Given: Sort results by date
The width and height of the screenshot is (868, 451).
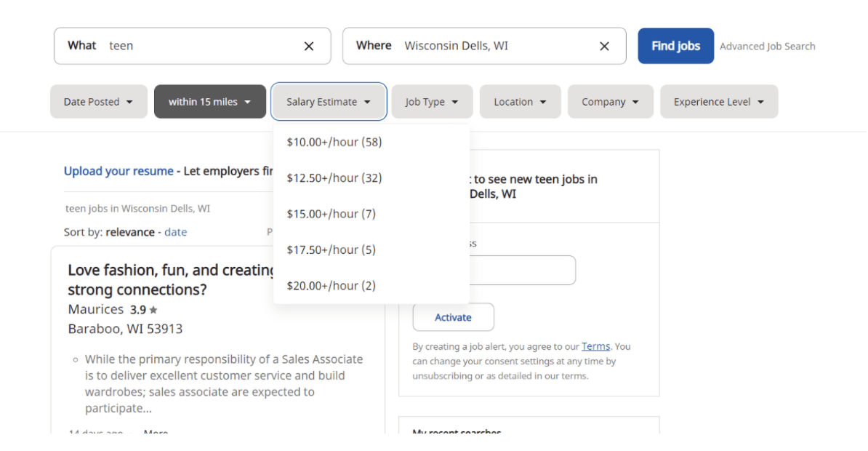Looking at the screenshot, I should click(175, 231).
